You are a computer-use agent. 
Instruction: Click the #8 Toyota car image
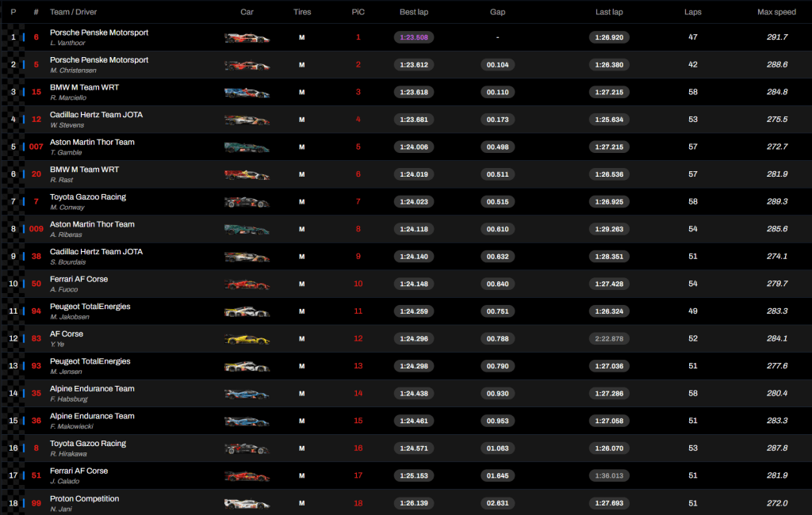coord(247,448)
